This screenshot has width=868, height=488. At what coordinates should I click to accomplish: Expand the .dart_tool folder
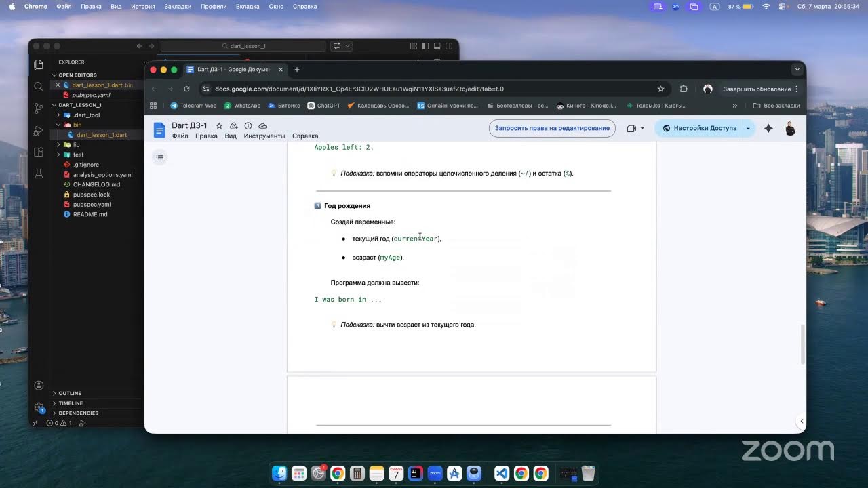tap(85, 115)
